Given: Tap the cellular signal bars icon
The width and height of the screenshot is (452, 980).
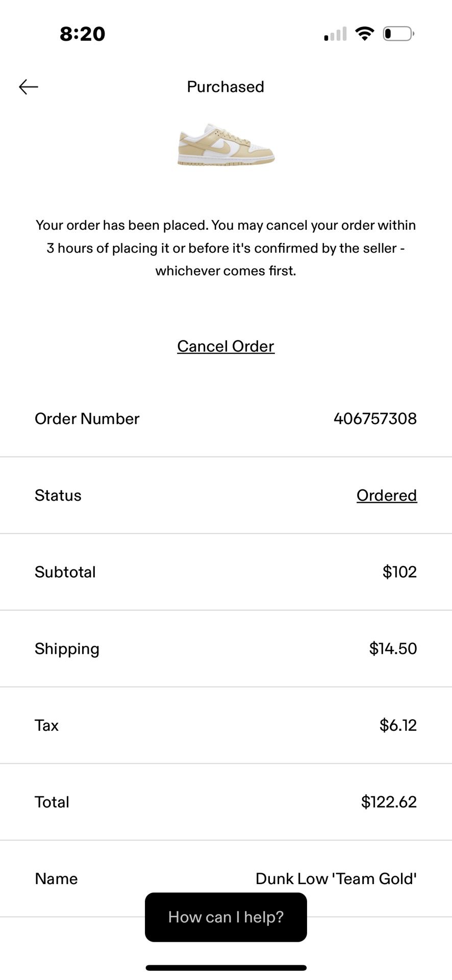Looking at the screenshot, I should 335,34.
